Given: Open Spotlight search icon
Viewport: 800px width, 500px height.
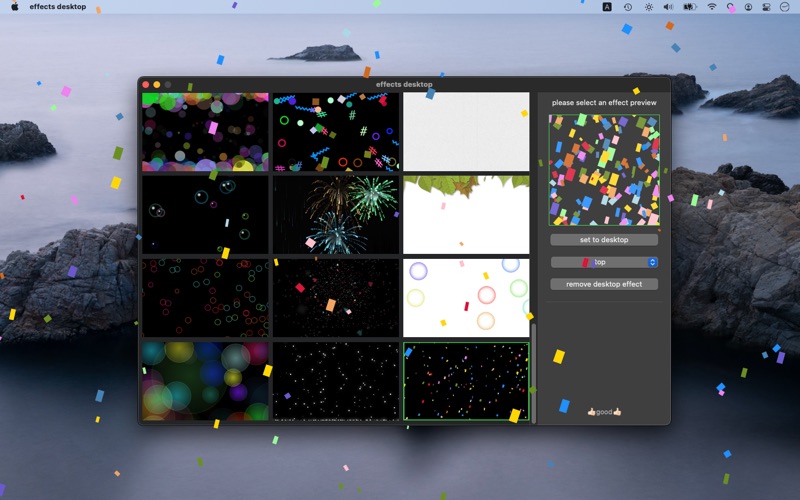Looking at the screenshot, I should (731, 7).
